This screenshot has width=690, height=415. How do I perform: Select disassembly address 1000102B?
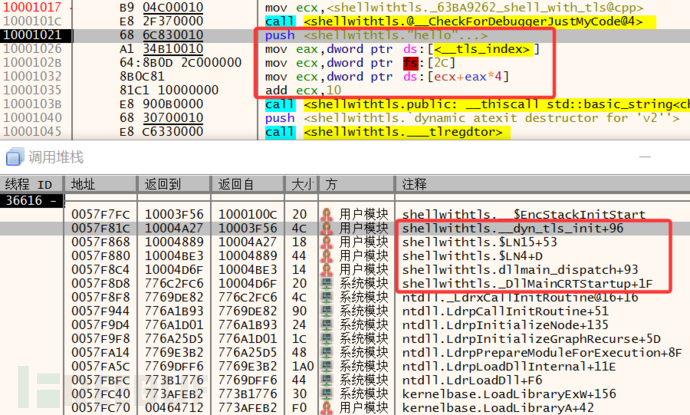[33, 62]
